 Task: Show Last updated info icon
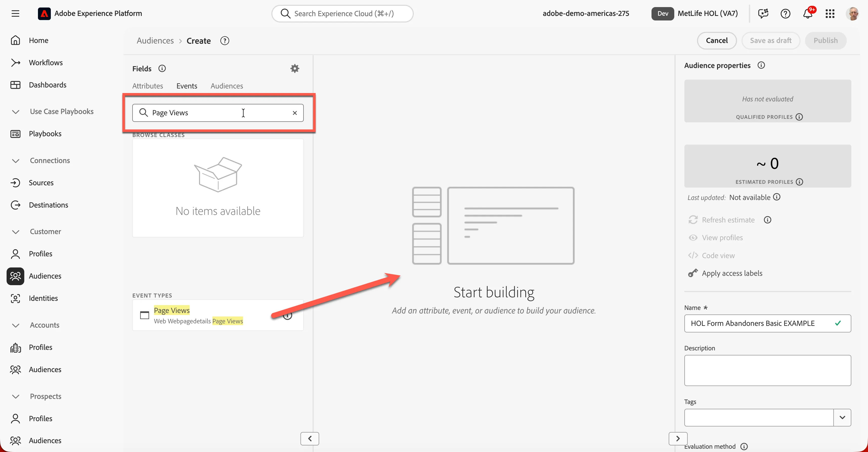click(x=777, y=197)
